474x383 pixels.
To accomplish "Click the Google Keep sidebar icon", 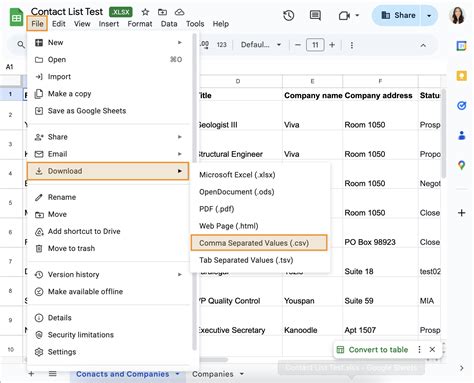I will (x=462, y=76).
